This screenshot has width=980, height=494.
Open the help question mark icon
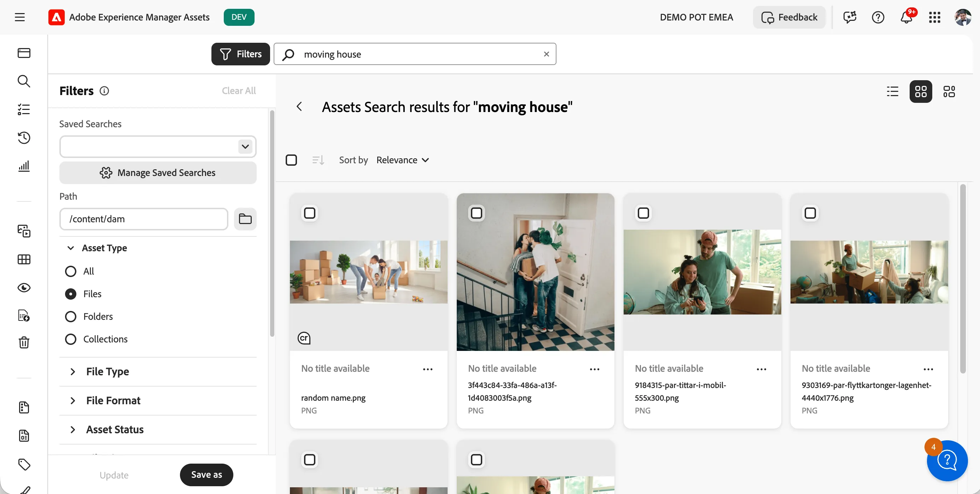tap(878, 17)
